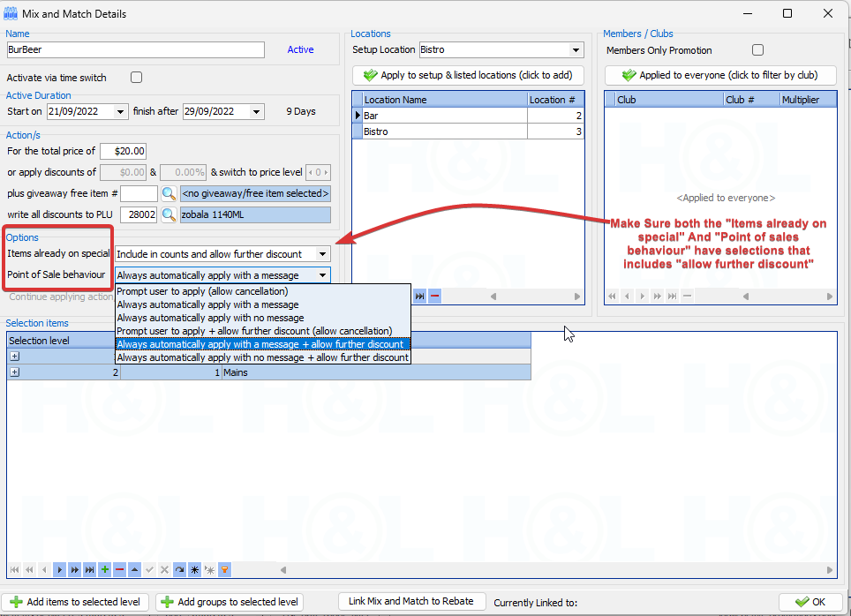Screen dimensions: 851x616
Task: Click next-page double-right arrow in Selection items navigator
Action: [75, 570]
